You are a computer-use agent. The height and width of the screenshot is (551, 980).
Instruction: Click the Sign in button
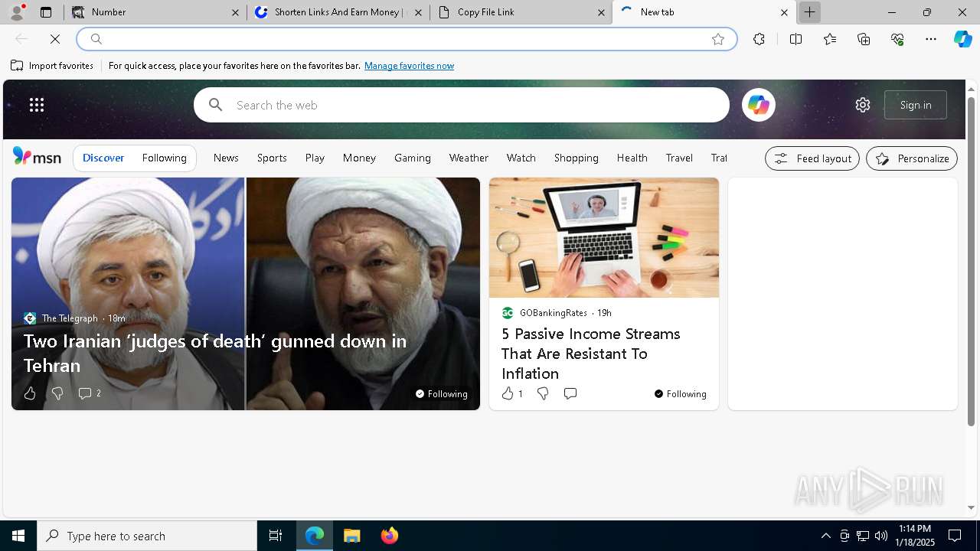click(x=916, y=105)
